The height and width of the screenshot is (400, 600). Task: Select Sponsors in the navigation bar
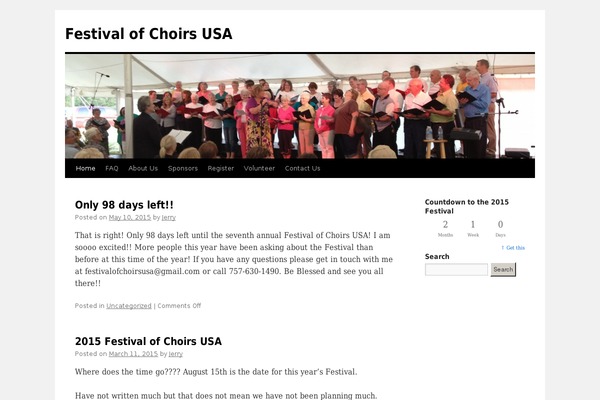pos(183,168)
